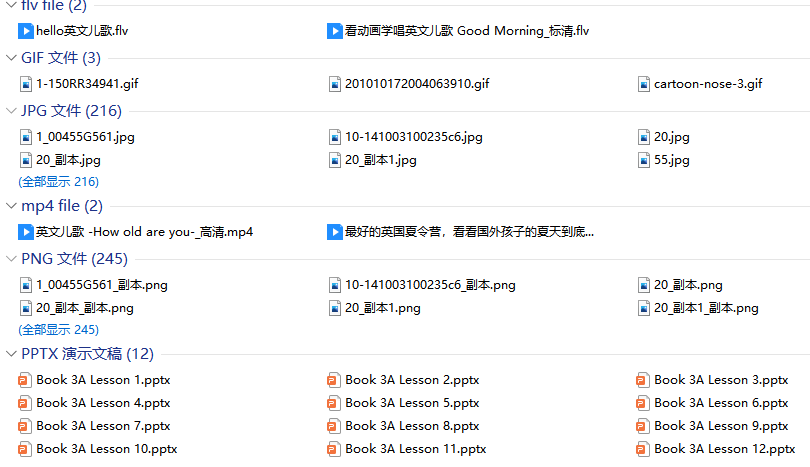Click the 55.jpg image file icon
Image resolution: width=810 pixels, height=467 pixels.
(x=644, y=160)
